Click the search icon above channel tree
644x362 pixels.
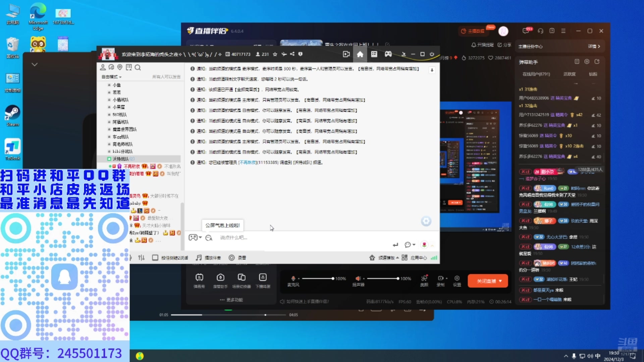click(x=138, y=67)
